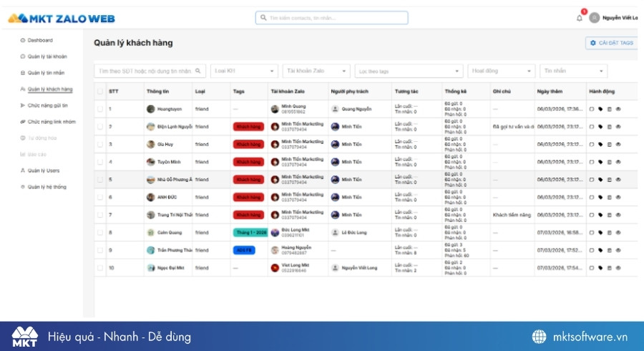Click the tag action icon in the Hoangtuyen row
This screenshot has width=644, height=351.
coord(600,110)
